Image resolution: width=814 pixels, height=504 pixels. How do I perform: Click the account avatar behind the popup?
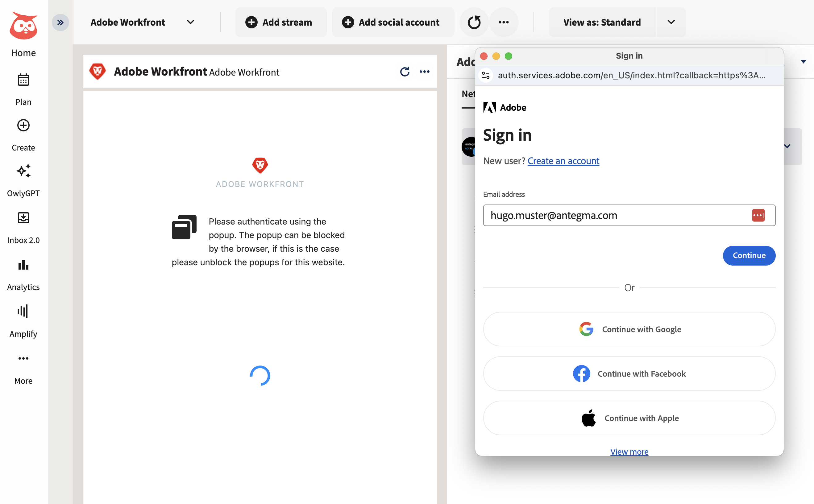pos(468,147)
